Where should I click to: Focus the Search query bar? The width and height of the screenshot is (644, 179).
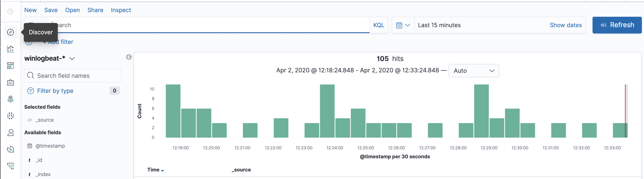(x=208, y=25)
